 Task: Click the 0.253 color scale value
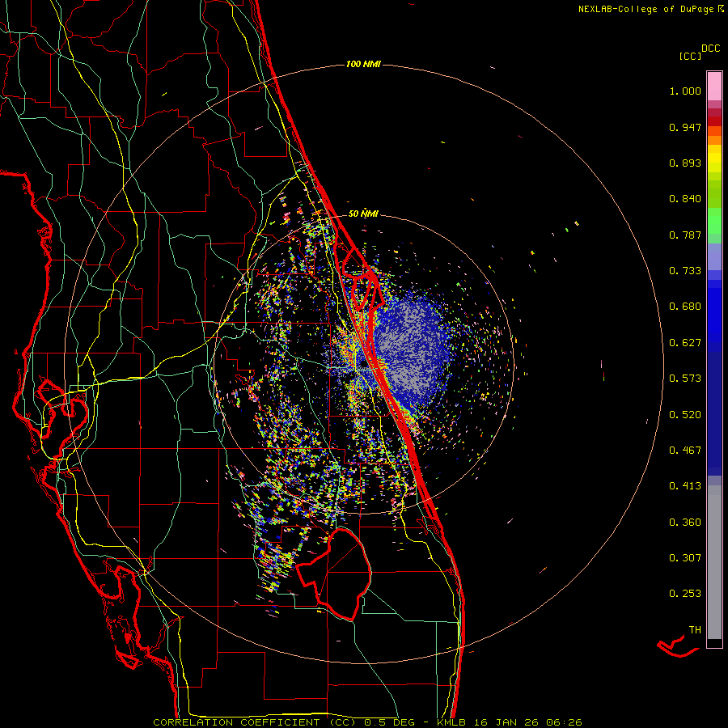pyautogui.click(x=685, y=594)
